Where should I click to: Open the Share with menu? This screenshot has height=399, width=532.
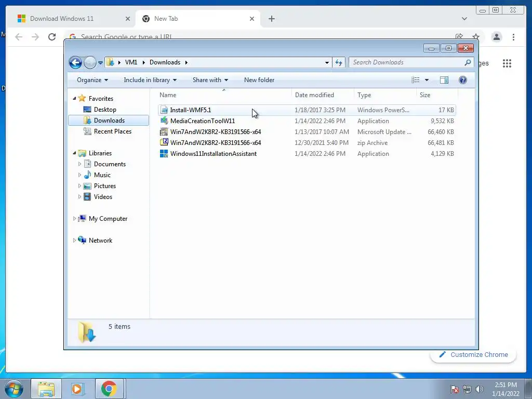pyautogui.click(x=210, y=80)
